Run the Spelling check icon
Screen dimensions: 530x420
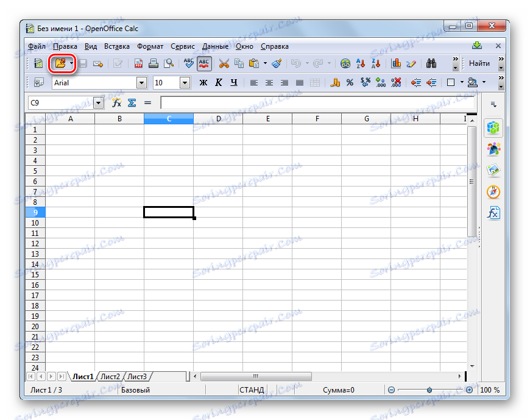point(189,63)
